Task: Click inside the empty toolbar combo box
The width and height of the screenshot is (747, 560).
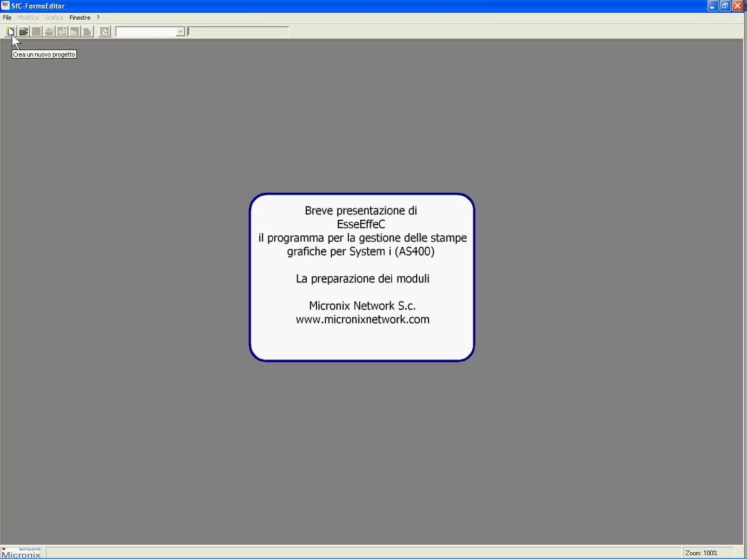Action: click(x=146, y=32)
